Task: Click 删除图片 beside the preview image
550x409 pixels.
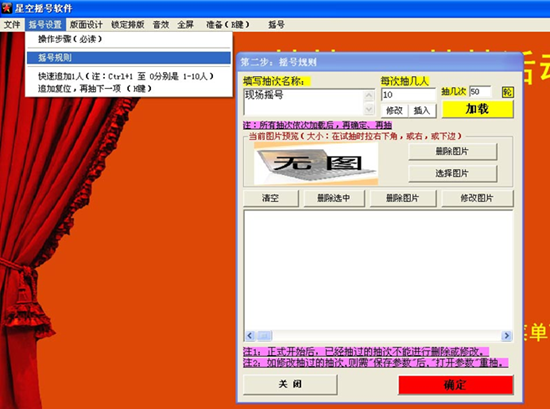Action: pos(452,152)
